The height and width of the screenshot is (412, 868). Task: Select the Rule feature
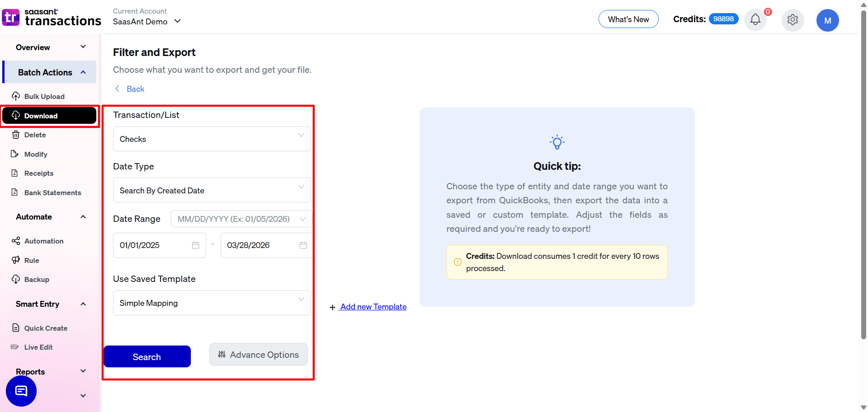(32, 260)
